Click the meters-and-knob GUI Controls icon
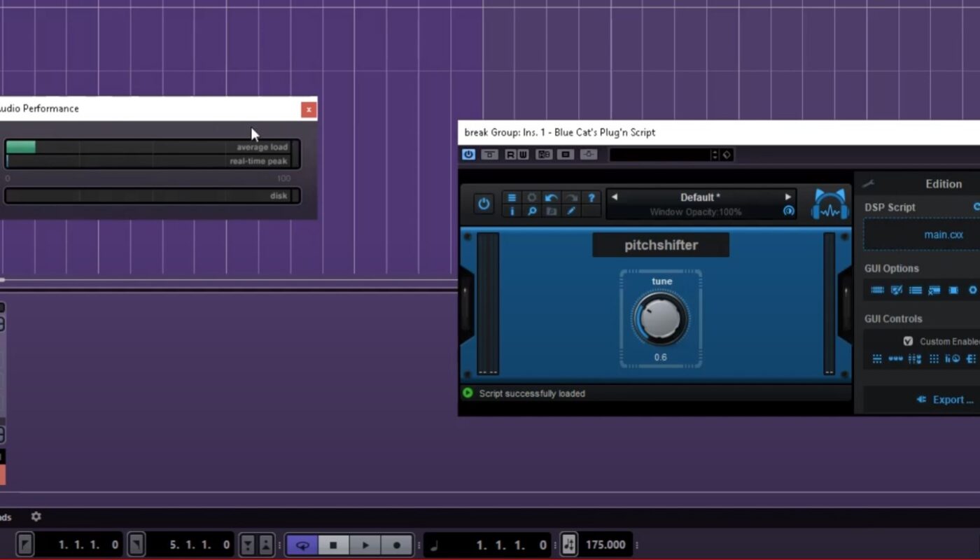The image size is (980, 560). pyautogui.click(x=952, y=359)
